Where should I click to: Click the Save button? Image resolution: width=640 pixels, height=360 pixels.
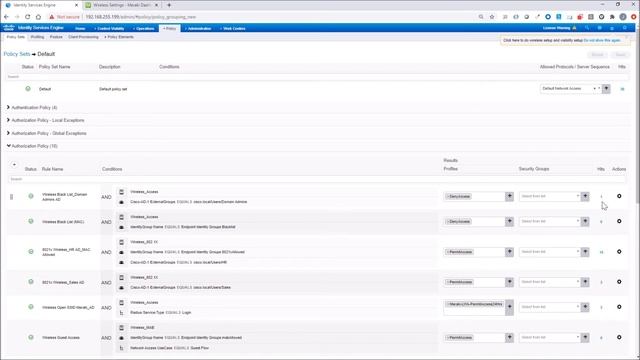point(620,55)
